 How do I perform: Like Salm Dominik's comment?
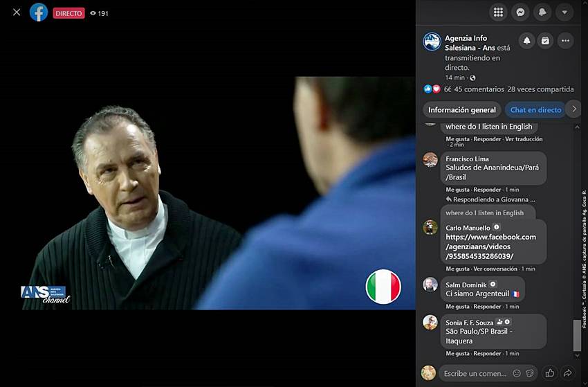(457, 307)
